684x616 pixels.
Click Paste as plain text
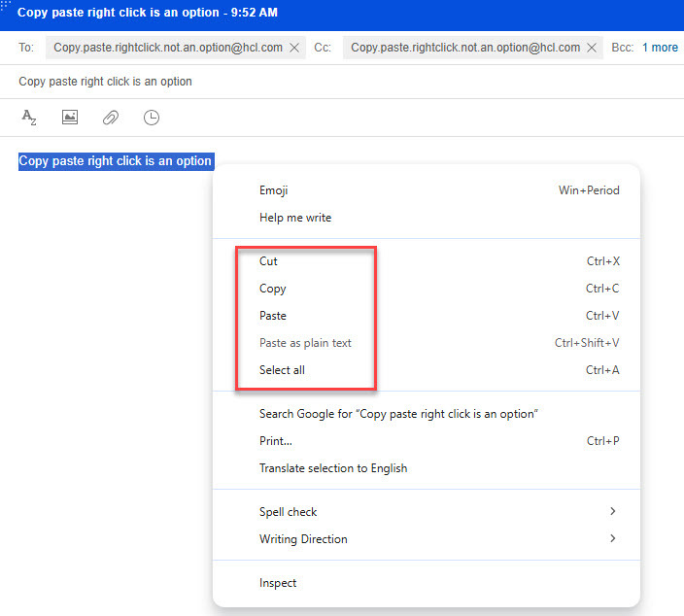coord(305,343)
